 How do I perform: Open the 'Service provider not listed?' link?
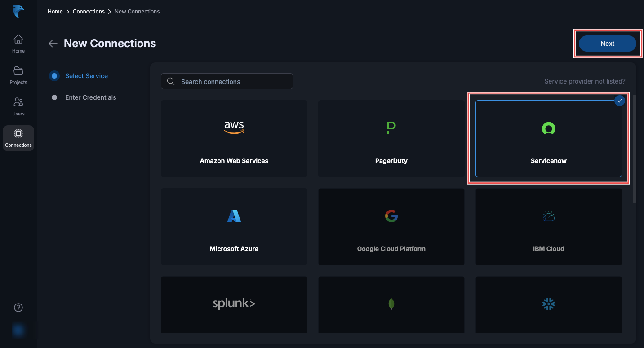(584, 81)
